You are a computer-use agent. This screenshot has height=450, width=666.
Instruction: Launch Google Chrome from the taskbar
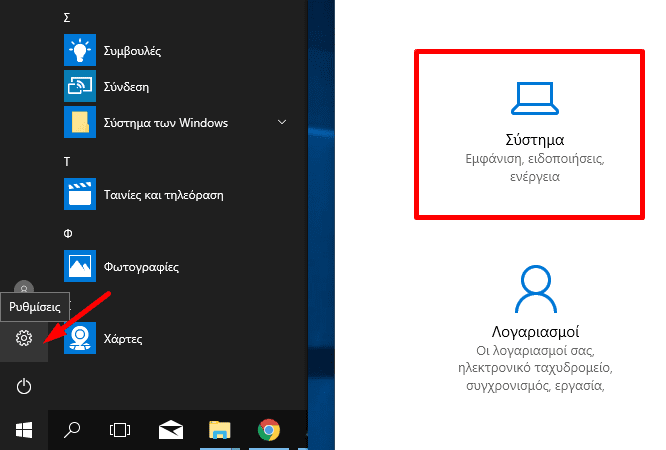point(268,430)
